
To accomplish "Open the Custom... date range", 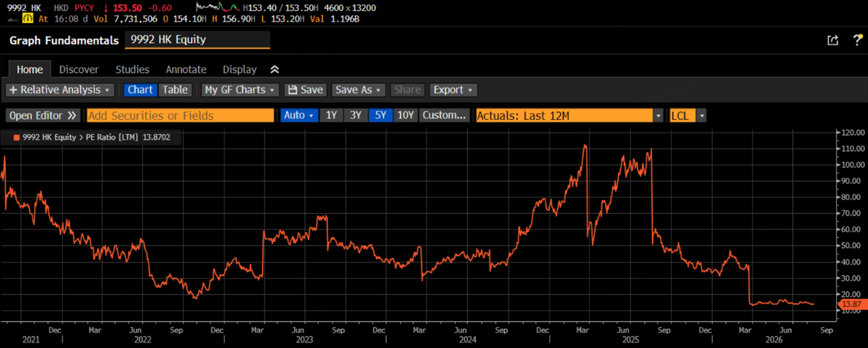I will tap(444, 115).
